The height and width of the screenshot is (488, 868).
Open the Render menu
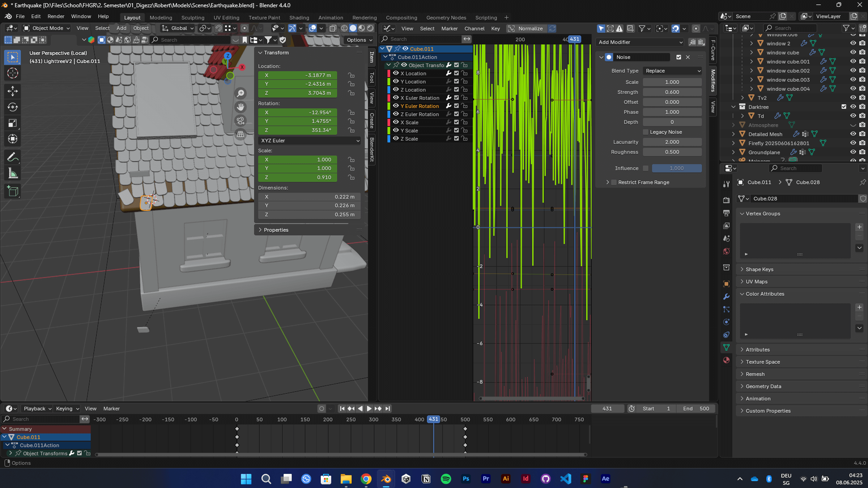coord(56,16)
